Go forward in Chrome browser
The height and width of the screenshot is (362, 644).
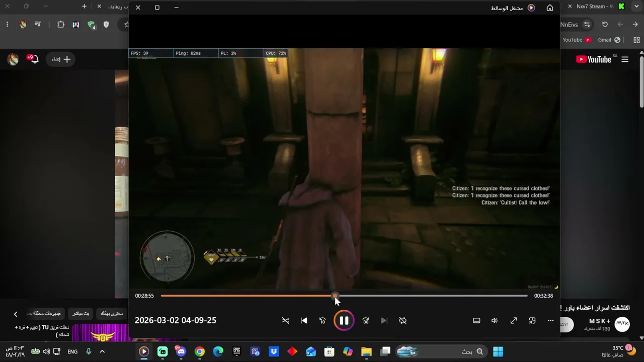(620, 24)
